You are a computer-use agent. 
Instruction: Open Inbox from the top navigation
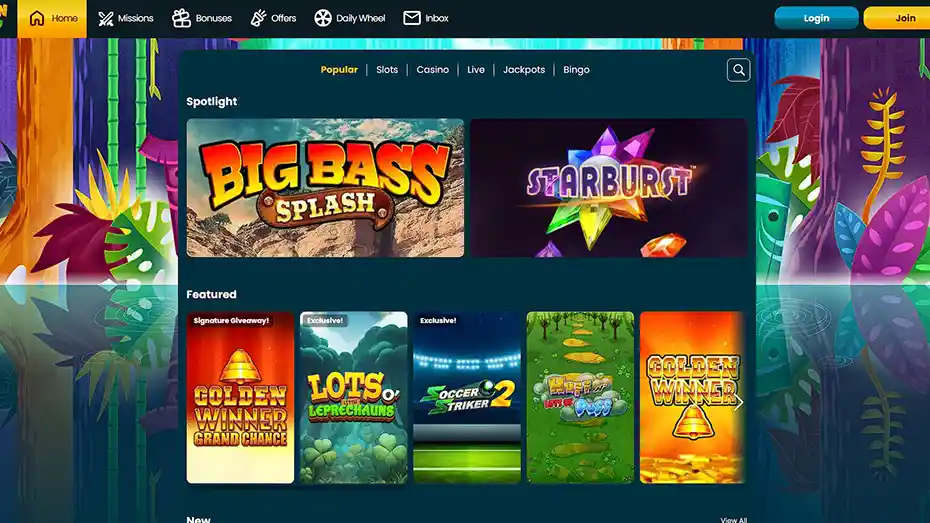pos(426,18)
